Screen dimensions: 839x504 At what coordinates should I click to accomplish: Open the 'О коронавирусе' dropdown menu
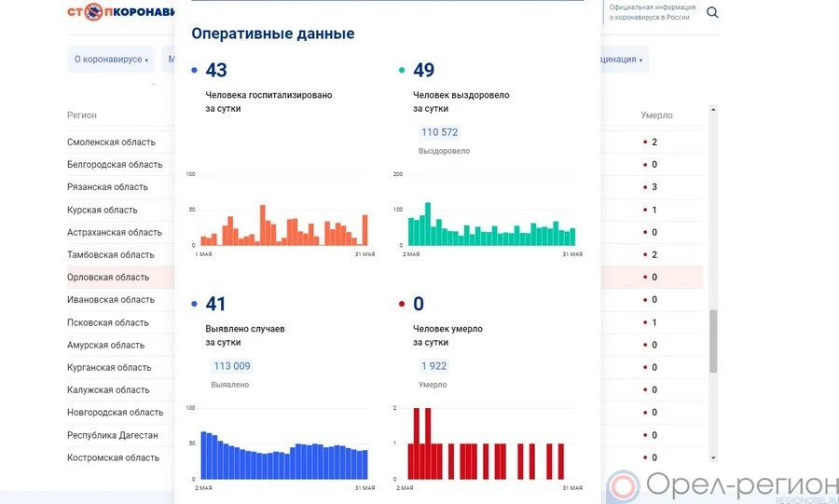click(x=112, y=60)
